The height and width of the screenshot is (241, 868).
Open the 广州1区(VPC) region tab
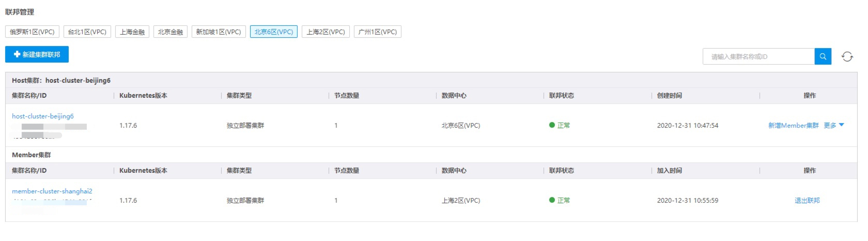coord(378,32)
